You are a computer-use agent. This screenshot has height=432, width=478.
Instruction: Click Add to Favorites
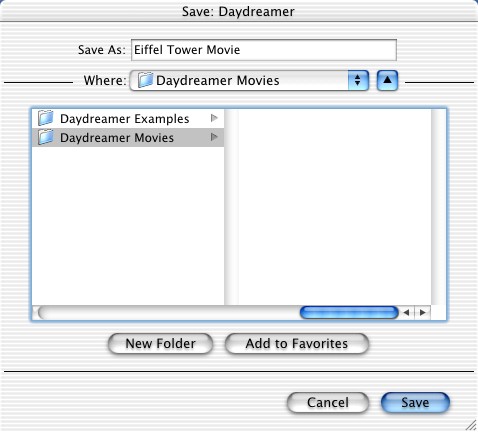point(297,343)
